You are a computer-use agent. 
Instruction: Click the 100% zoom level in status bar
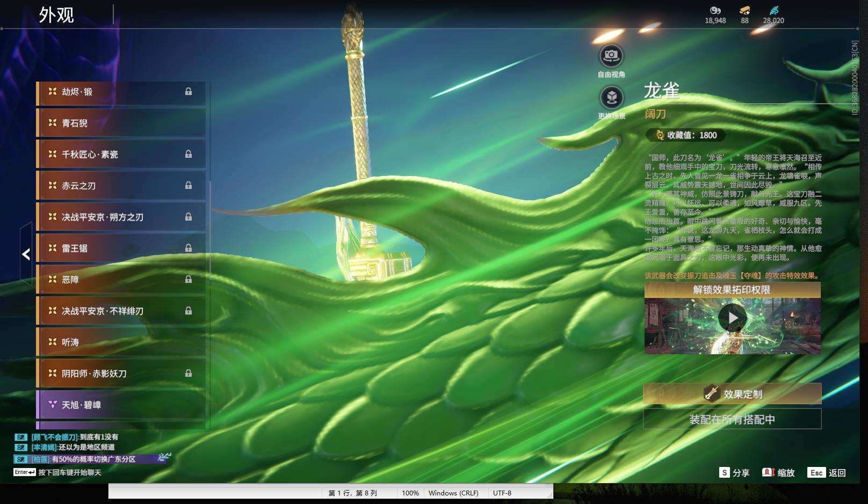(x=410, y=493)
